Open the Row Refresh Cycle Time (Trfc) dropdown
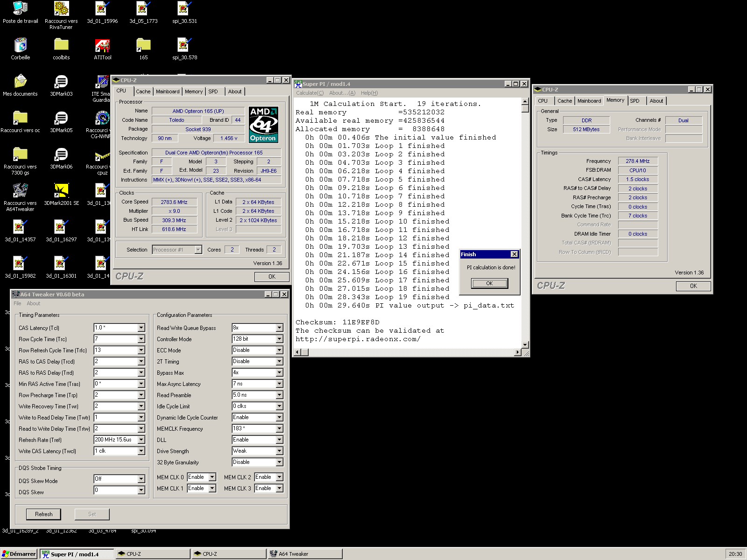747x560 pixels. (141, 350)
